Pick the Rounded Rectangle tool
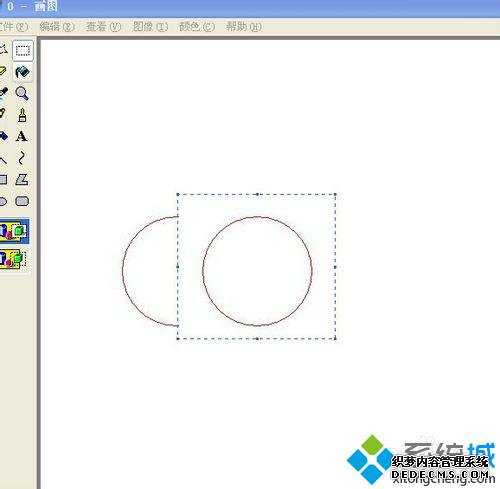Screen dimensions: 500x489 pyautogui.click(x=22, y=201)
